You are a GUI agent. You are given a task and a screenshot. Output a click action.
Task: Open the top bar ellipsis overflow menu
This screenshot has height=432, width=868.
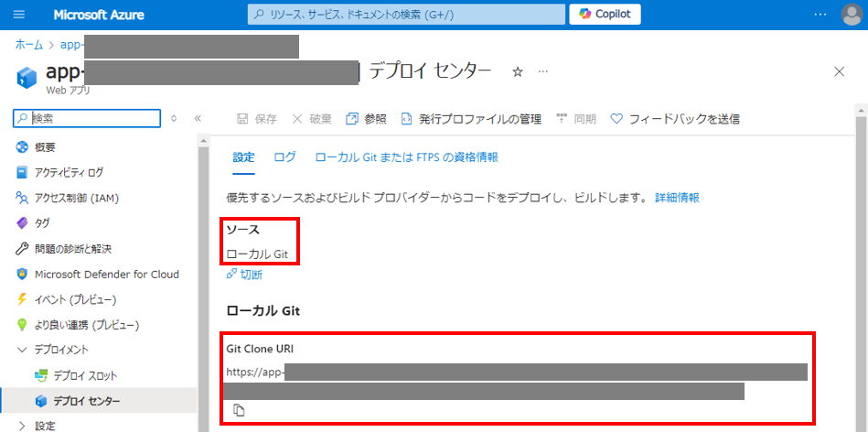820,15
